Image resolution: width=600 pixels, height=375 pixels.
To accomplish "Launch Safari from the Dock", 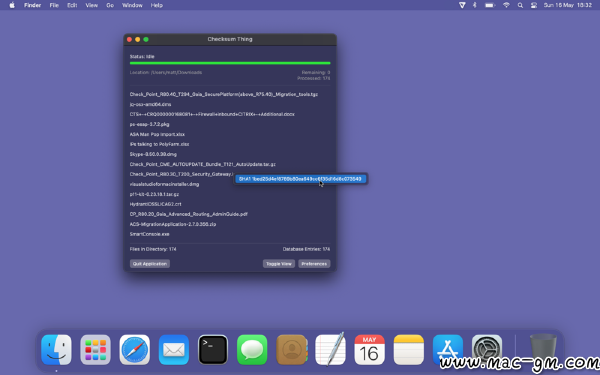I will click(x=135, y=349).
